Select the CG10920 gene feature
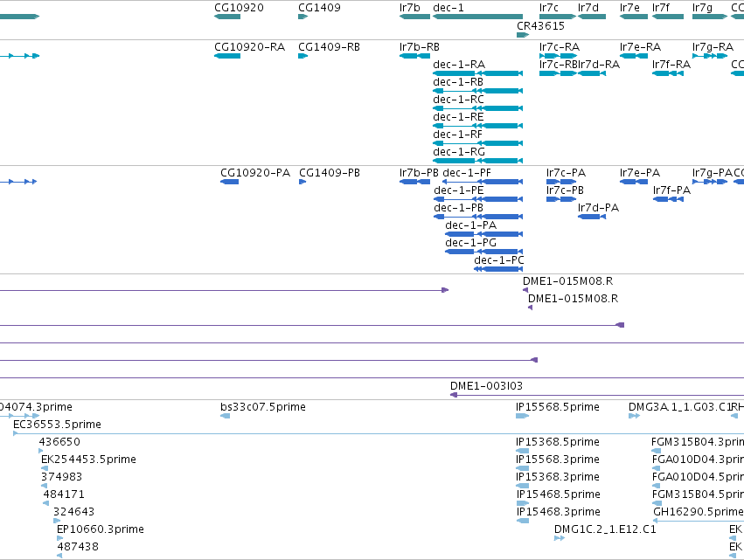 point(227,17)
